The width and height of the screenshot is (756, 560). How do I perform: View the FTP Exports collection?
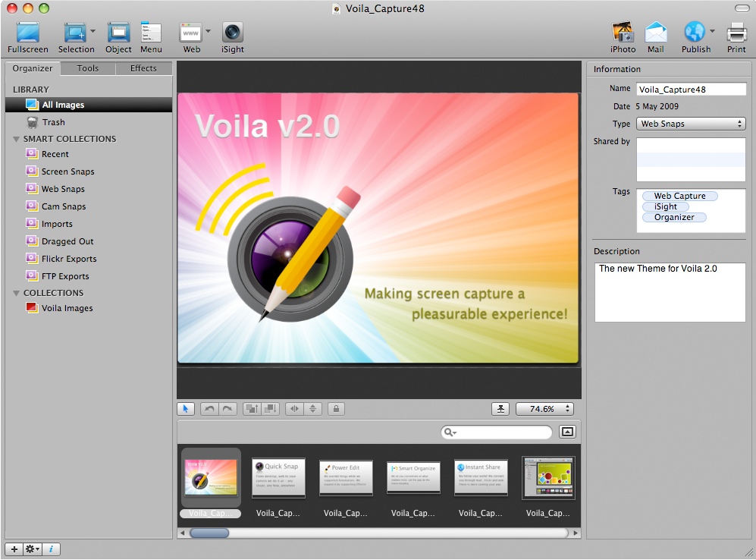click(x=89, y=276)
